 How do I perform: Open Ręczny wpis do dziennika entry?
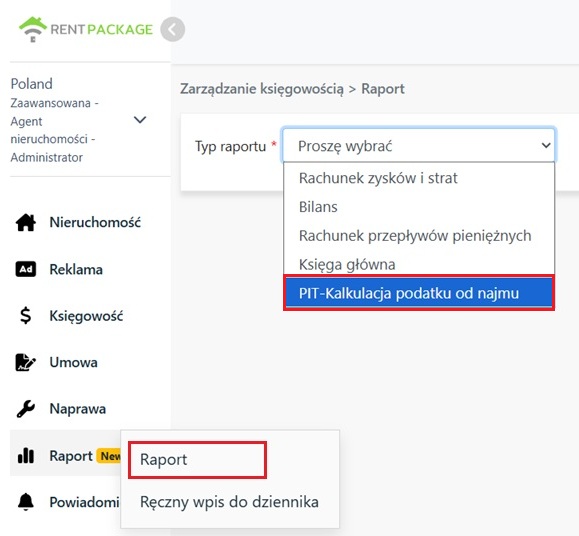tap(229, 502)
